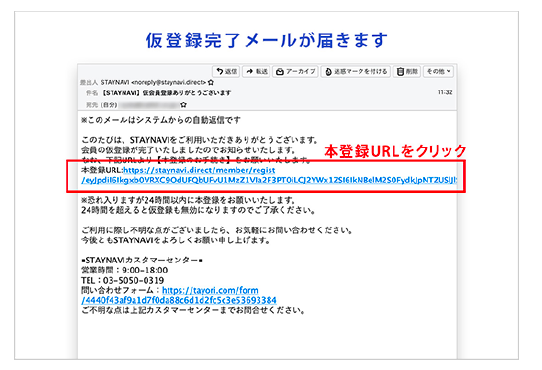
Task: Click the line 会員の仮登録が完了いたしました
Action: tap(188, 150)
